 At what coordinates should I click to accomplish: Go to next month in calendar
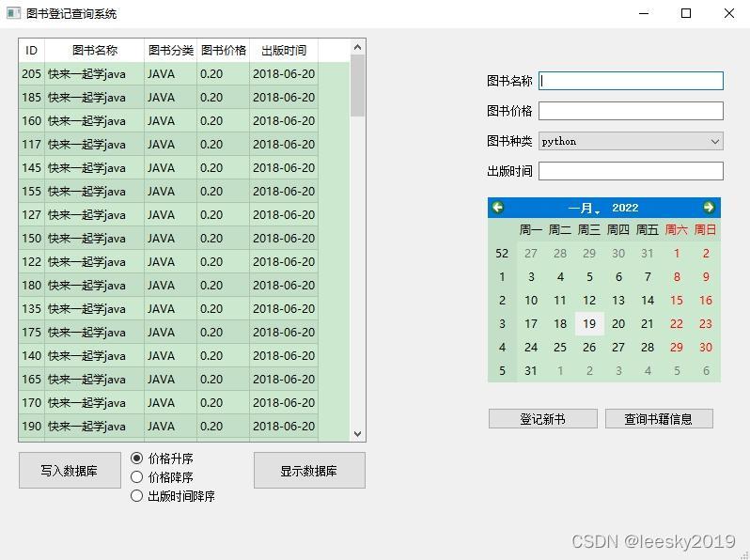[709, 208]
